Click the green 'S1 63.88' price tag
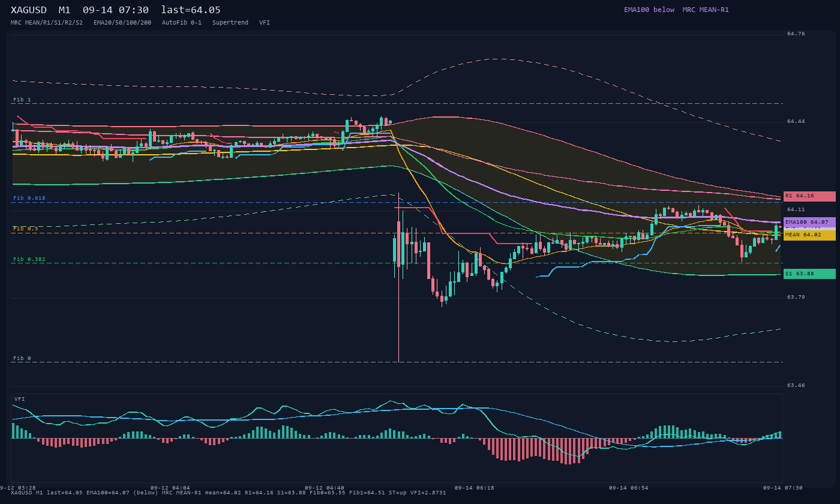The width and height of the screenshot is (840, 504). coord(809,274)
